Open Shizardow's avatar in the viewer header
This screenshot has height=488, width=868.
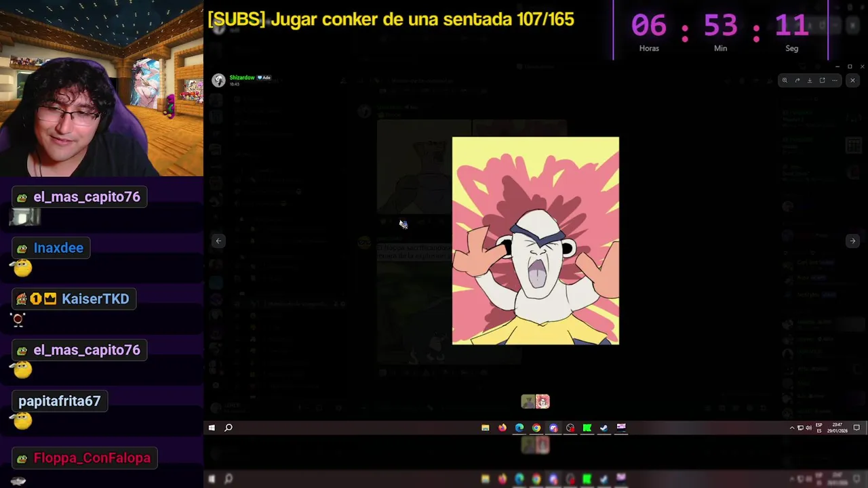218,81
